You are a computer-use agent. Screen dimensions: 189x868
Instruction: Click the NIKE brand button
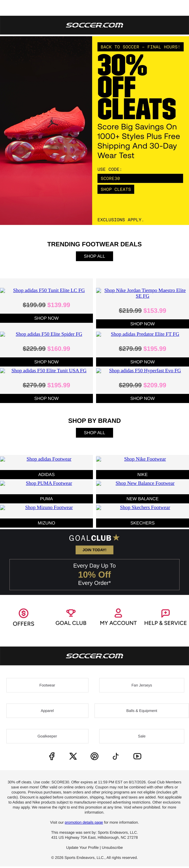point(142,474)
